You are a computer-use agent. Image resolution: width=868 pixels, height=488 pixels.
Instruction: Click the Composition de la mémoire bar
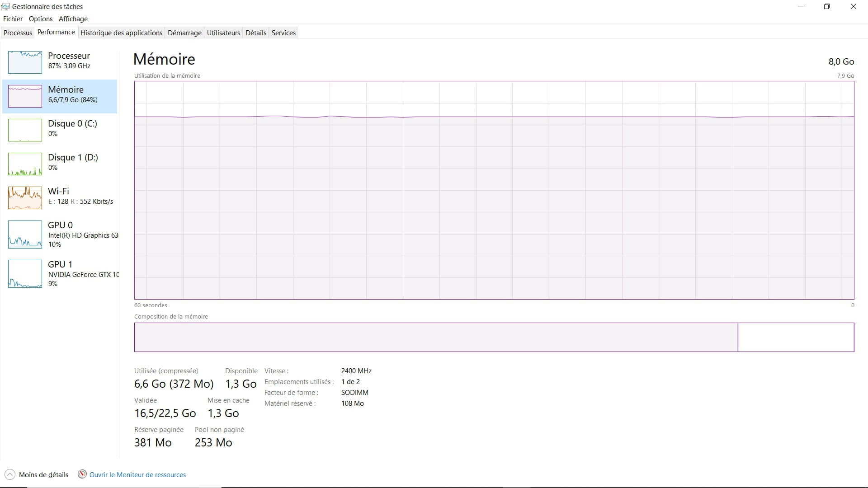[494, 337]
